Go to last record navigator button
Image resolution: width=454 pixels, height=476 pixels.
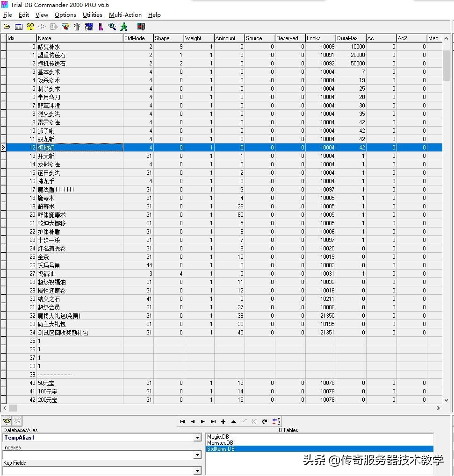(213, 421)
